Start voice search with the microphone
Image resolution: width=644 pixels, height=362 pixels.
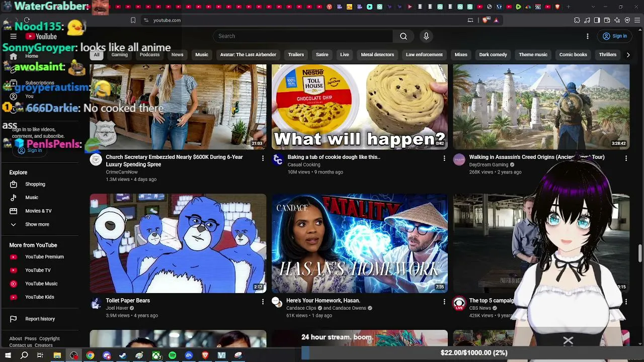pyautogui.click(x=426, y=36)
